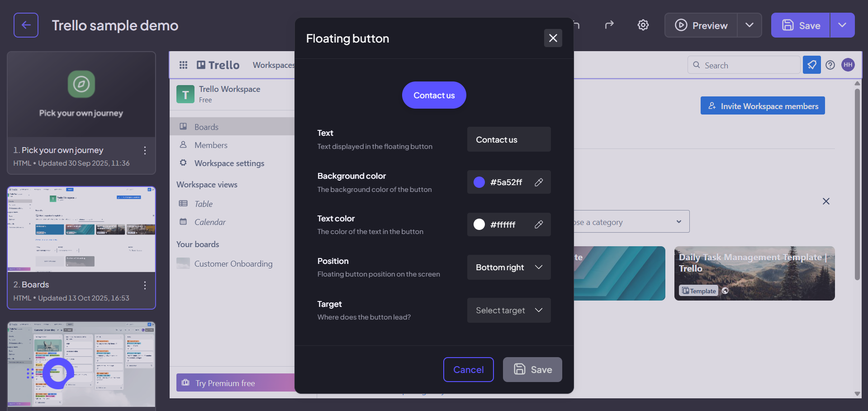Screen dimensions: 868x411
Task: Click Try Premium free button
Action: 235,383
